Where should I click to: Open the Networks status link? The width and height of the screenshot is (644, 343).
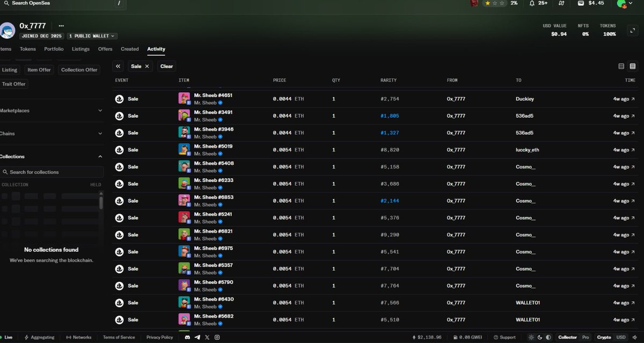tap(79, 337)
